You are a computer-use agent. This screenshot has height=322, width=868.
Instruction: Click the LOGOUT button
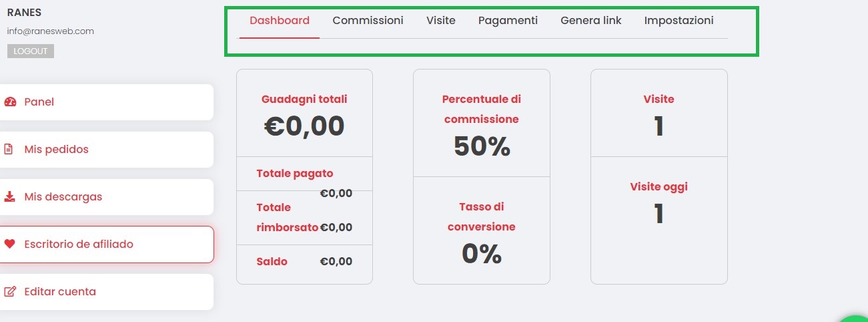31,51
